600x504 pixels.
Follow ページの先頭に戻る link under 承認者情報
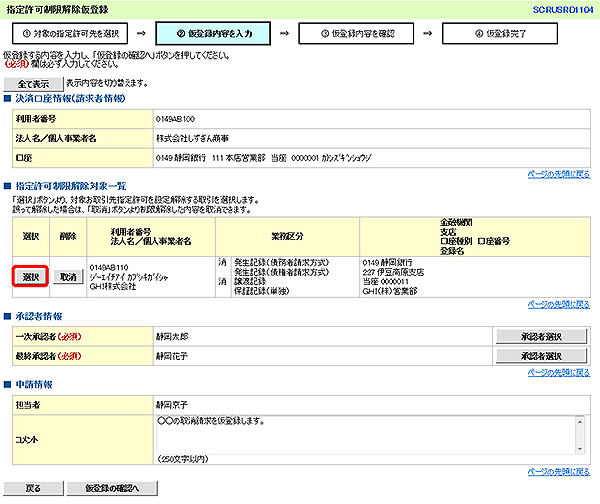point(559,372)
